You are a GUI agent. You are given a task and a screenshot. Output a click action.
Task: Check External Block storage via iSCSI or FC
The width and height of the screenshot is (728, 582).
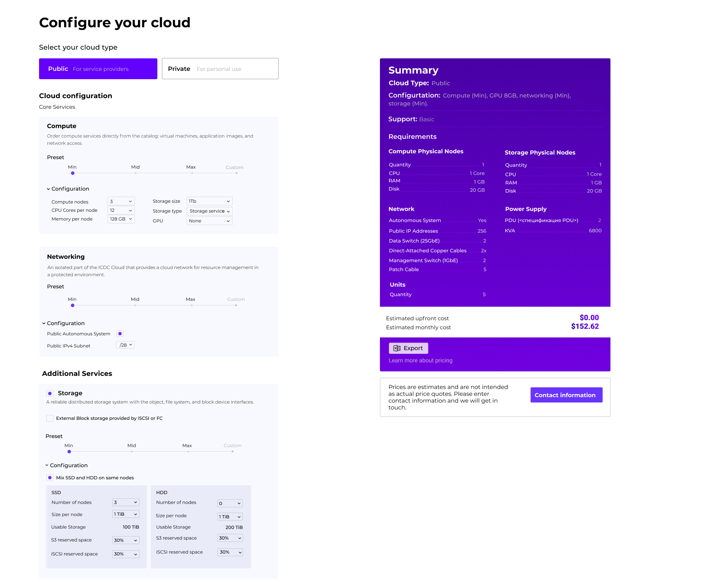(50, 418)
